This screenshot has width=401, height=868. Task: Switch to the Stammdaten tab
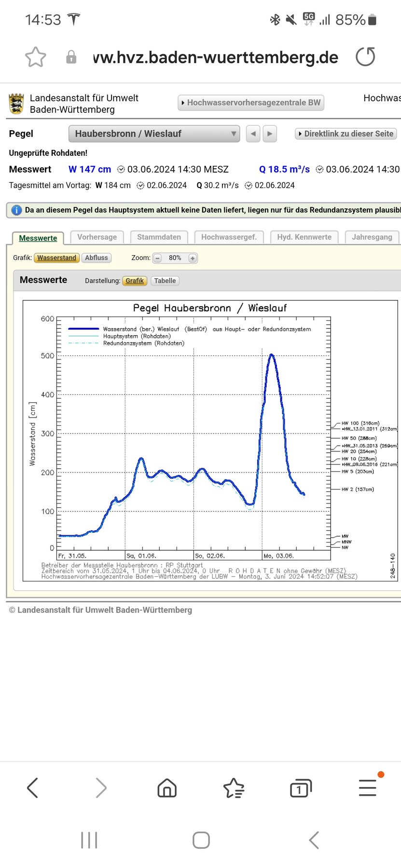(x=159, y=237)
